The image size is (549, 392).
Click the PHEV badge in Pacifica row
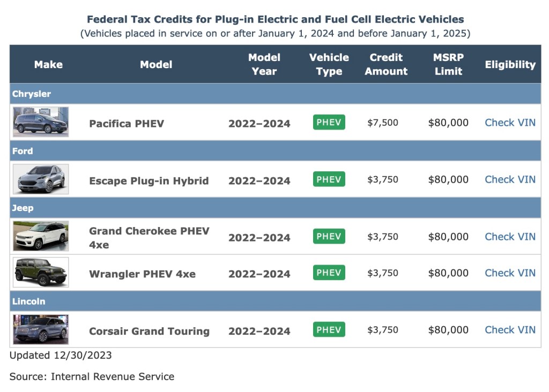pos(329,123)
